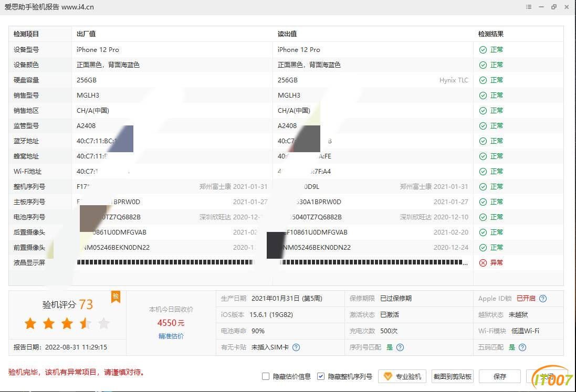Click the green check icon for 销售地区
576x392 pixels.
[483, 111]
